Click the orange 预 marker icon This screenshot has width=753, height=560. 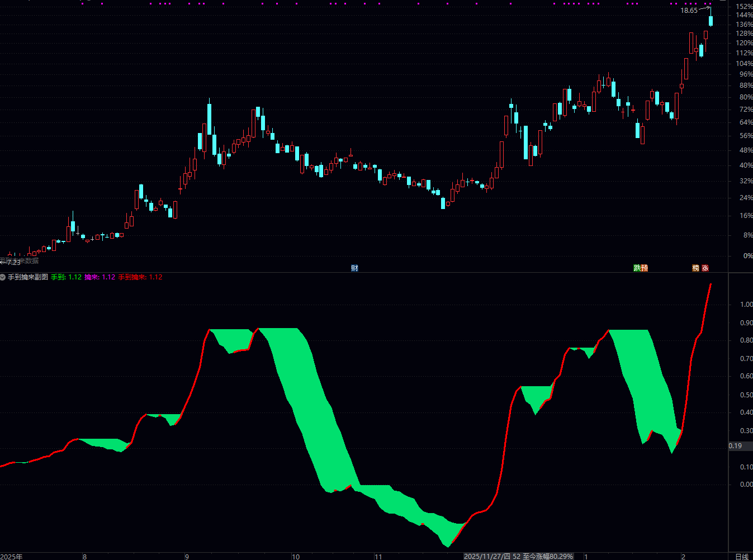644,268
